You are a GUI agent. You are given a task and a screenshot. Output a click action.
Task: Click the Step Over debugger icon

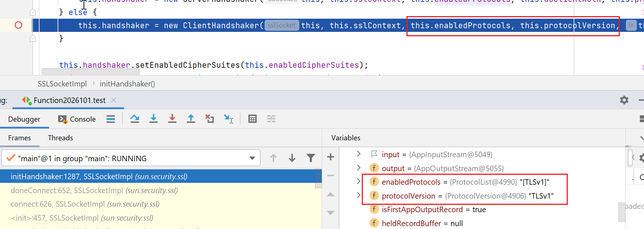coord(135,119)
